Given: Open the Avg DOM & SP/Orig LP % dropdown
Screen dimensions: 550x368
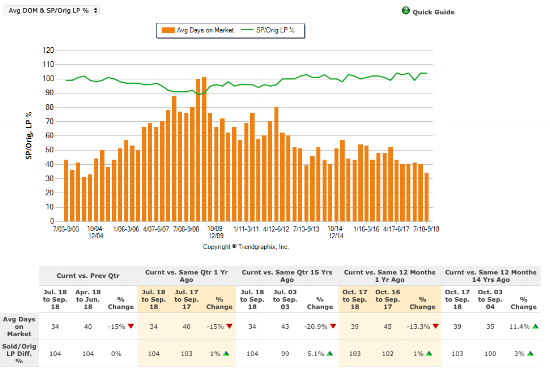Looking at the screenshot, I should pyautogui.click(x=51, y=11).
